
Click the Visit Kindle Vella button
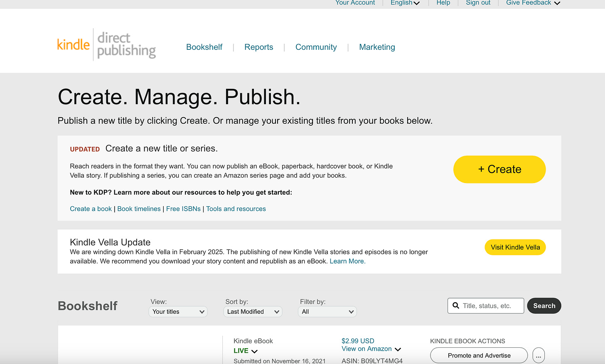[x=515, y=247]
